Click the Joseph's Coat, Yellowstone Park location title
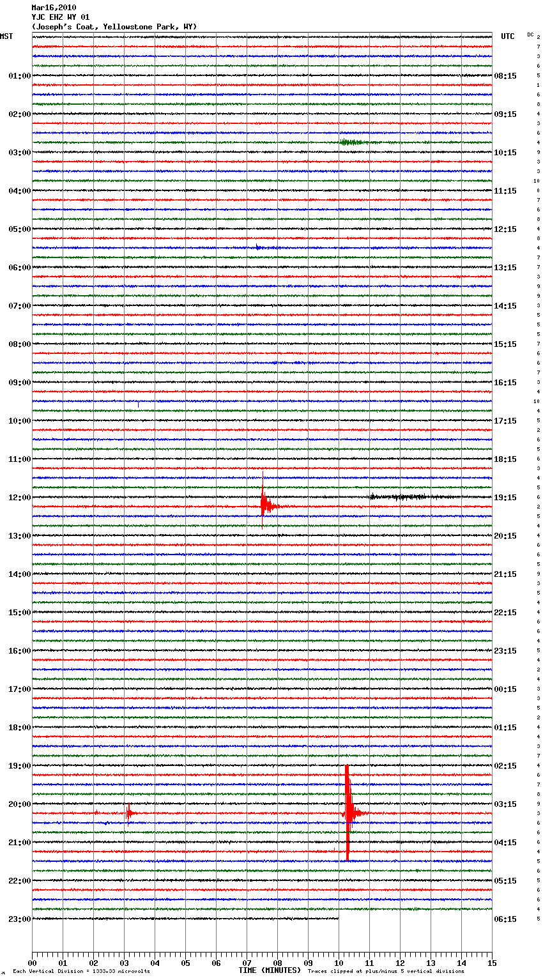This screenshot has width=543, height=980. 114,27
